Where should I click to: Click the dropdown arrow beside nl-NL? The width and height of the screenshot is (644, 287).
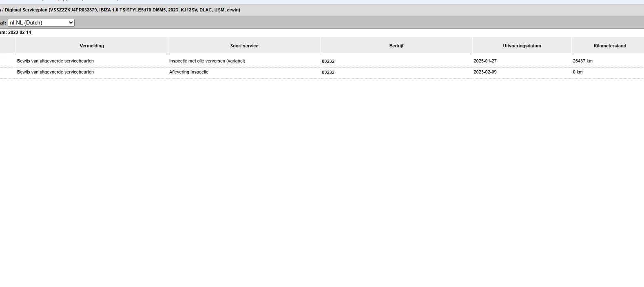[x=71, y=23]
